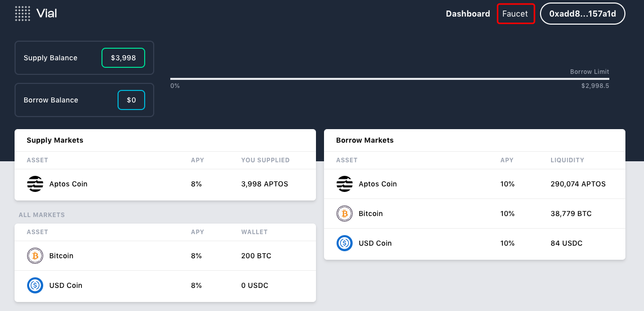
Task: Open the Faucet page
Action: (x=515, y=14)
